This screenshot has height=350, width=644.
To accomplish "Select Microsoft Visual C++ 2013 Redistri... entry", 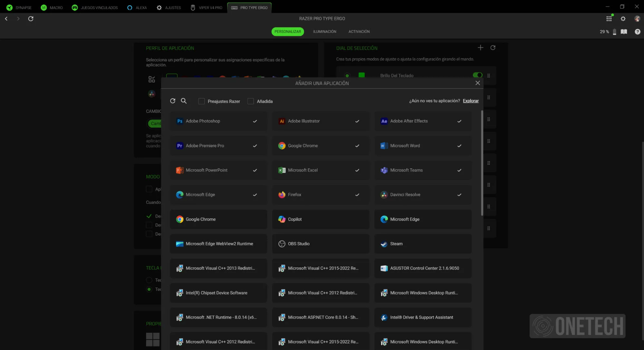I will pyautogui.click(x=218, y=268).
